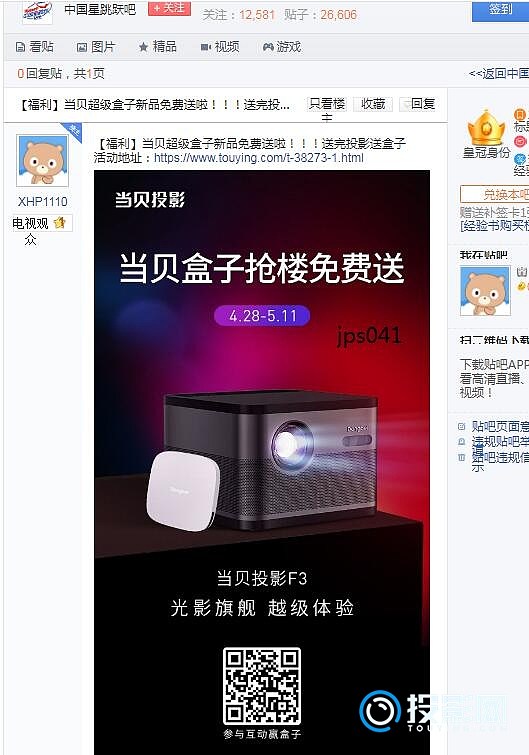Click the XHP1110 username link
529x755 pixels.
(42, 201)
